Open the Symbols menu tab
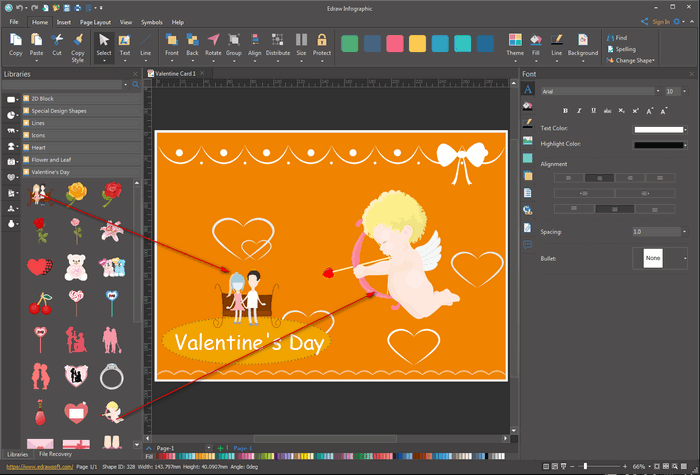The height and width of the screenshot is (475, 700). (152, 21)
